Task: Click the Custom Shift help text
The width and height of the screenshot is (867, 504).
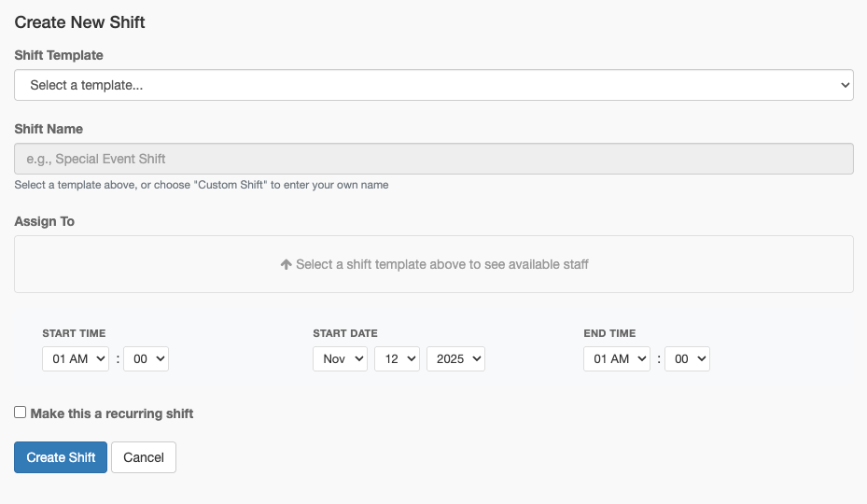Action: pyautogui.click(x=202, y=185)
